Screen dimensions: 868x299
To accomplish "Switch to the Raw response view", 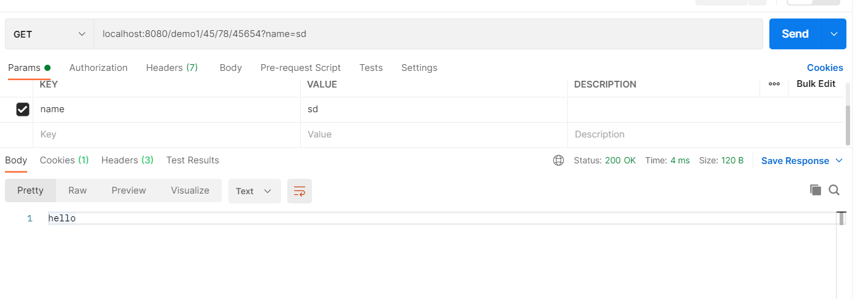I will 78,190.
